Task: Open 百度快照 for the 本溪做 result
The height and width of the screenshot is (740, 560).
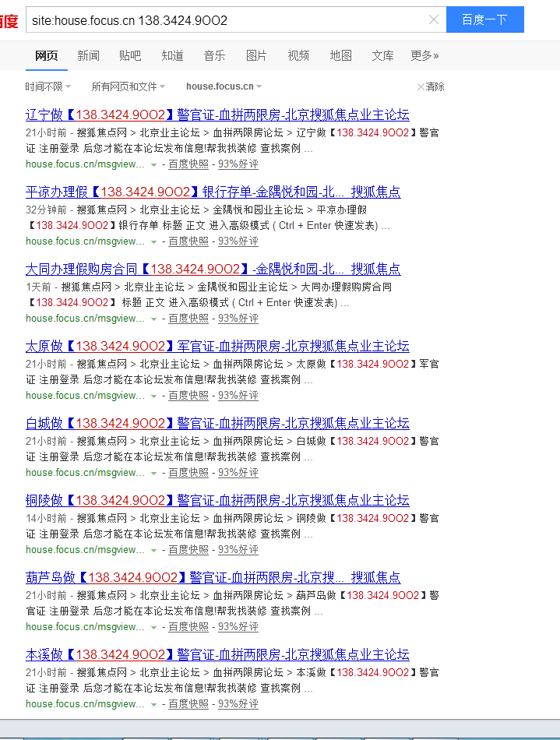Action: tap(188, 703)
